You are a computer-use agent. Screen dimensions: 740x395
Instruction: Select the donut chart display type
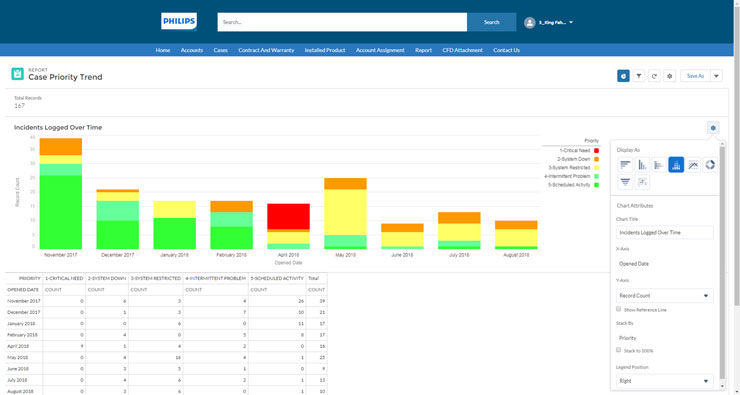point(710,165)
